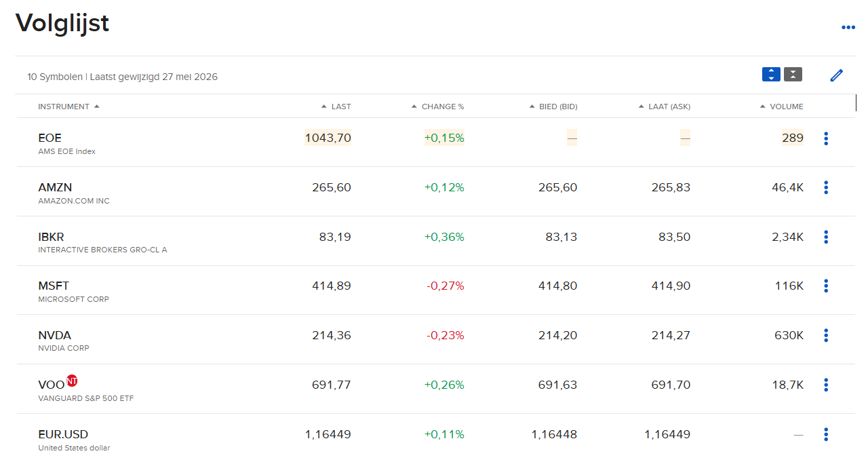Click IBKR volume 2,34K
This screenshot has height=460, width=868.
787,237
